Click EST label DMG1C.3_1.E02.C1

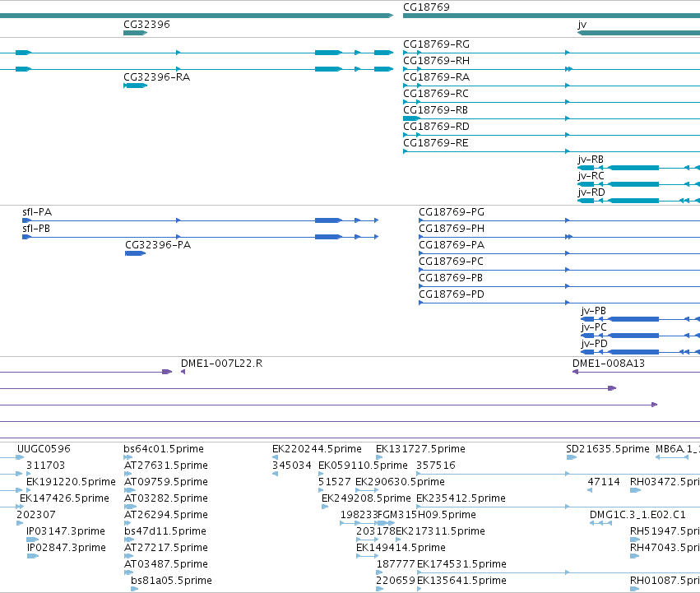(x=637, y=515)
